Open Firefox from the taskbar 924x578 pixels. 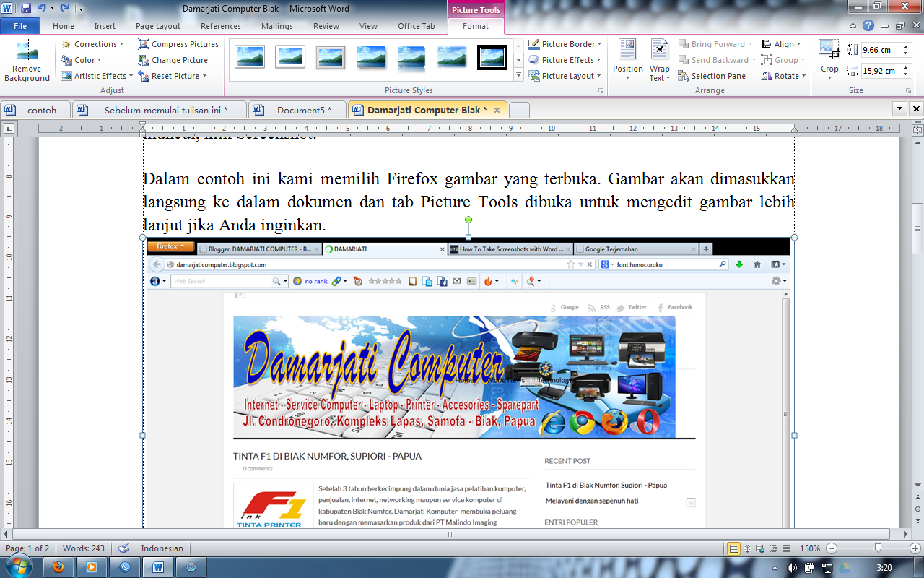[58, 567]
